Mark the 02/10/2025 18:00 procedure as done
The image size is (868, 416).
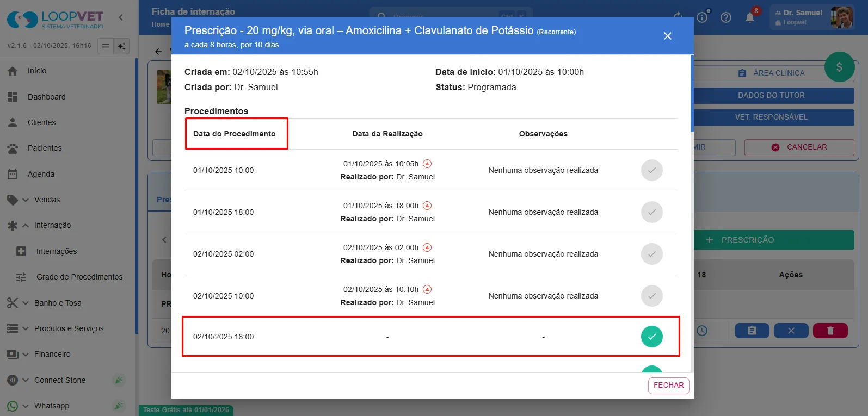click(652, 337)
